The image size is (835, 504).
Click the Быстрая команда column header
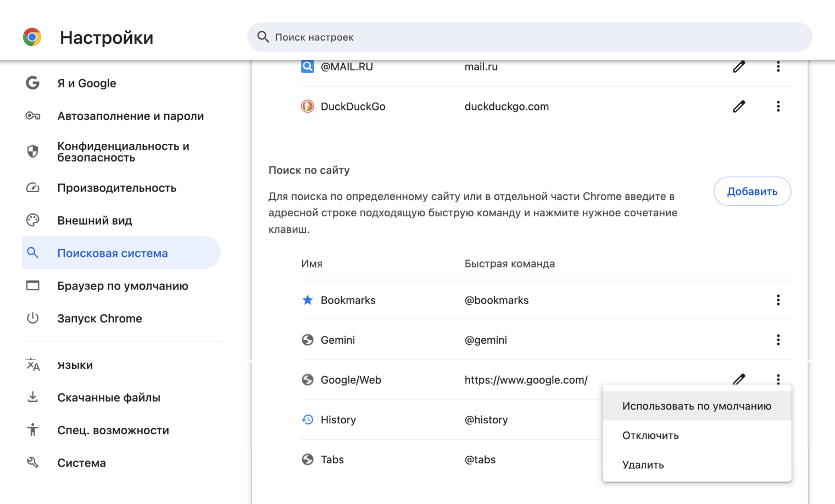[510, 264]
